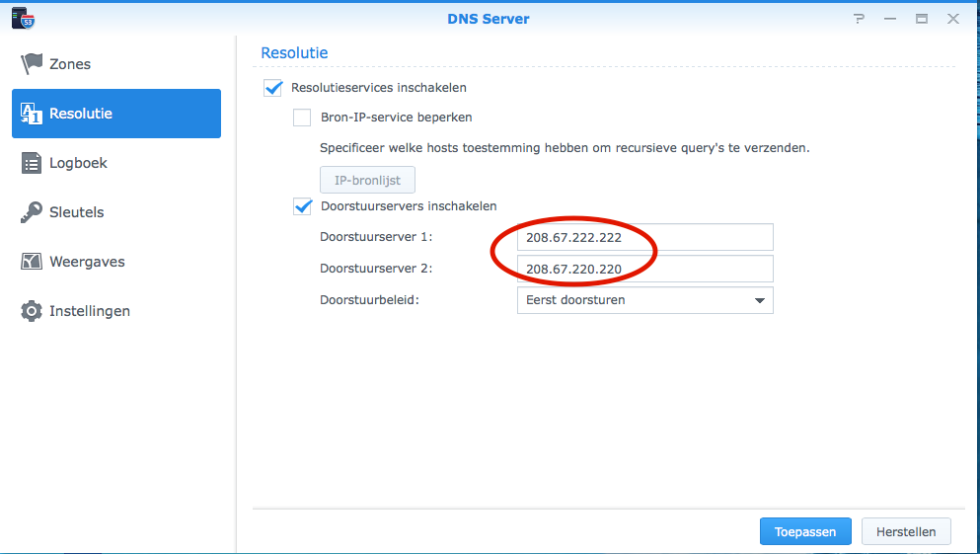Click the Resolutie section heading

[x=294, y=53]
